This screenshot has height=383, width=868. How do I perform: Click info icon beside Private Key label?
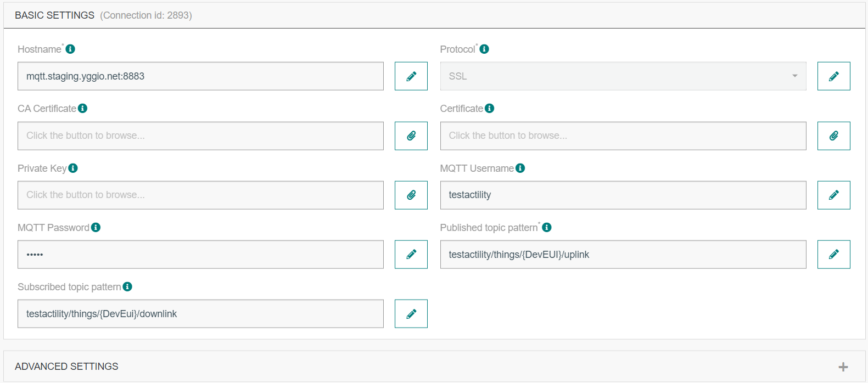(73, 168)
